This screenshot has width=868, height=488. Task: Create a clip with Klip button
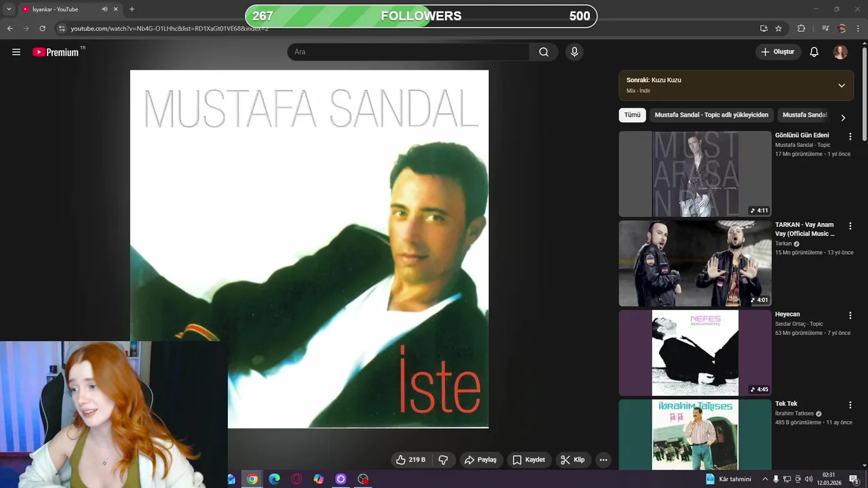tap(573, 460)
